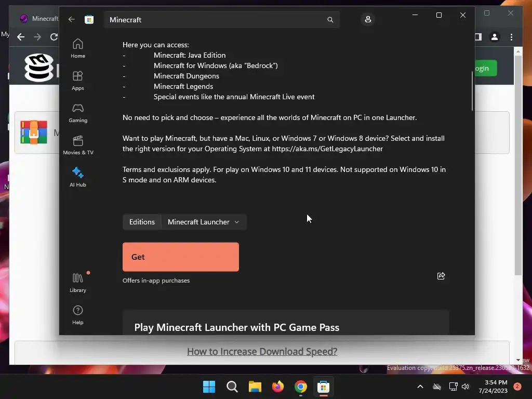The height and width of the screenshot is (399, 532).
Task: Click the Editions label
Action: [x=142, y=222]
